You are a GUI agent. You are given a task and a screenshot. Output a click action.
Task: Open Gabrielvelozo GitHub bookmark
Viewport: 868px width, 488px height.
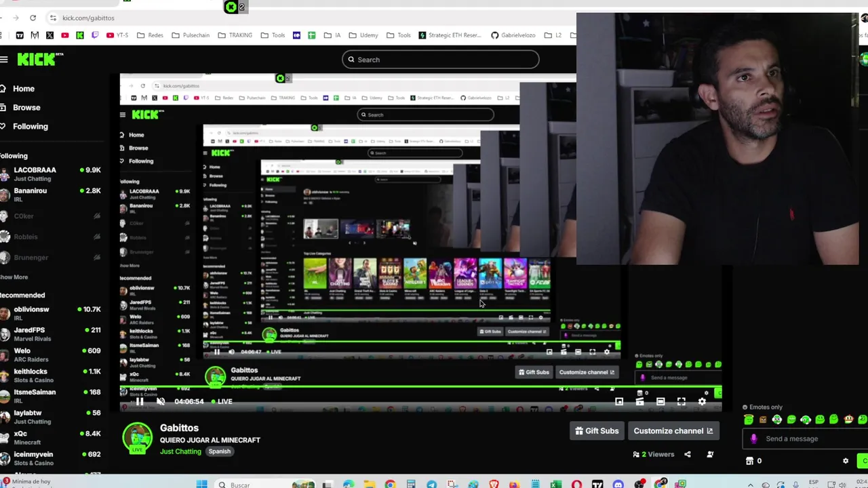pyautogui.click(x=513, y=35)
